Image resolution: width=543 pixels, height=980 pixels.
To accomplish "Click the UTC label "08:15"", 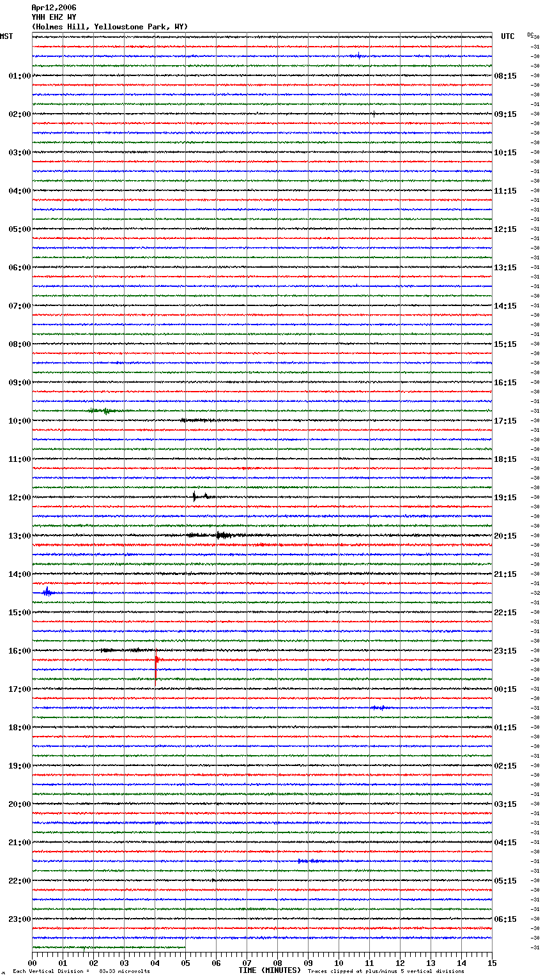I will coord(505,76).
